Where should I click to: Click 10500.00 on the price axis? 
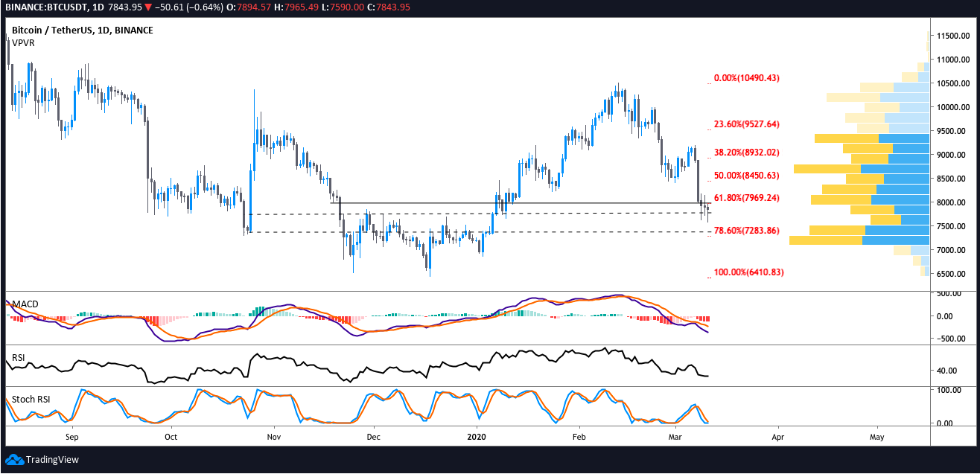tap(952, 83)
